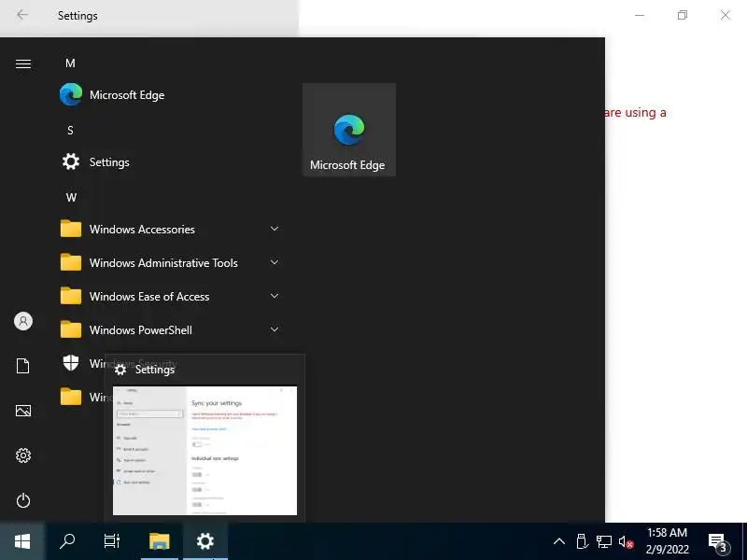Image resolution: width=747 pixels, height=560 pixels.
Task: Show hidden system tray icons
Action: [x=559, y=541]
